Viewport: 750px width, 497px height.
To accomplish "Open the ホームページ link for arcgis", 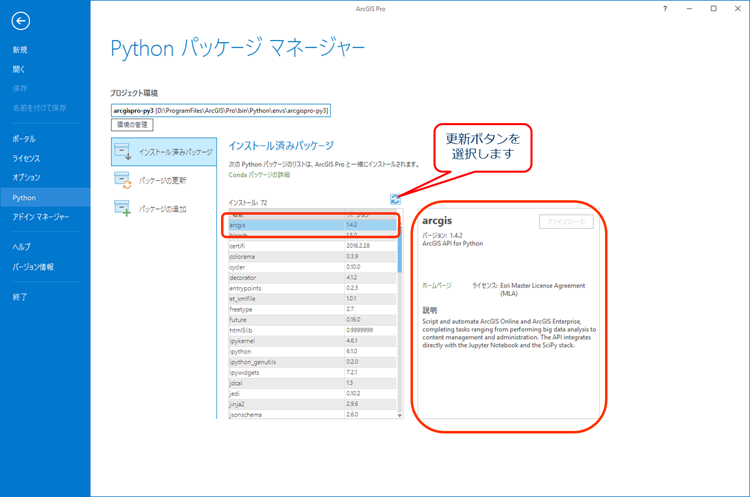I will (437, 286).
